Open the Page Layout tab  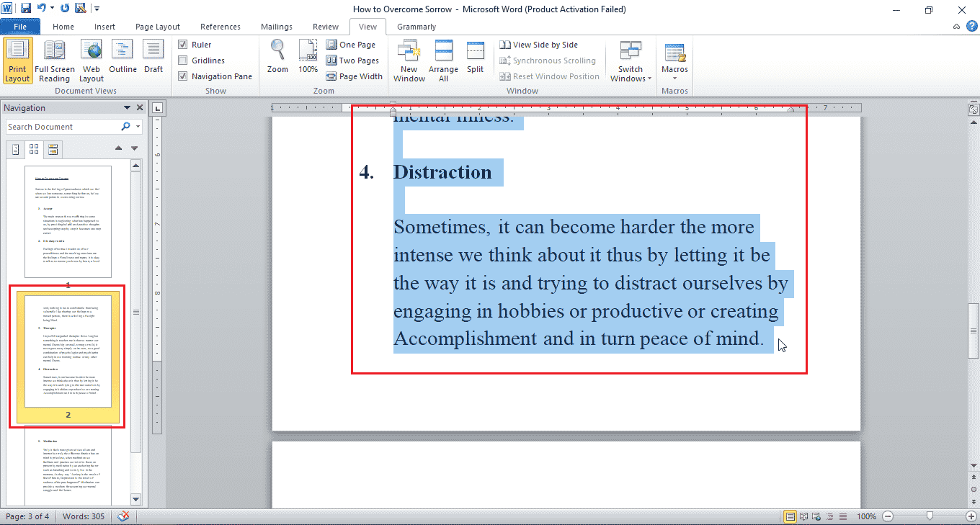(x=158, y=27)
